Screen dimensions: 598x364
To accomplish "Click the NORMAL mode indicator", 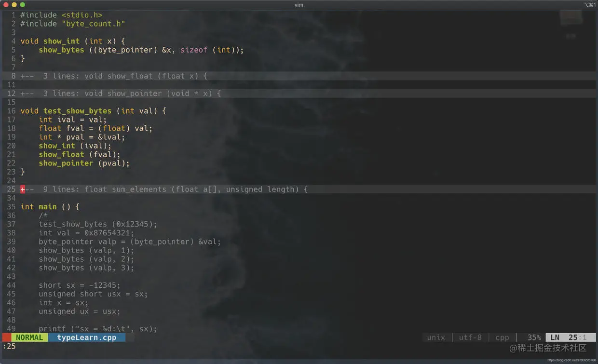I will click(29, 337).
